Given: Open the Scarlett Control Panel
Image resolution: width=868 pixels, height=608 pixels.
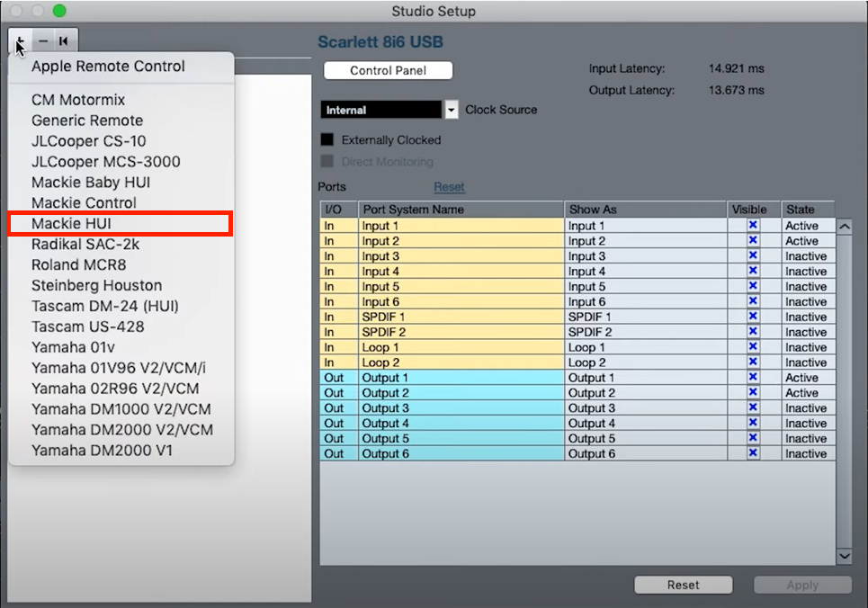Looking at the screenshot, I should [388, 70].
